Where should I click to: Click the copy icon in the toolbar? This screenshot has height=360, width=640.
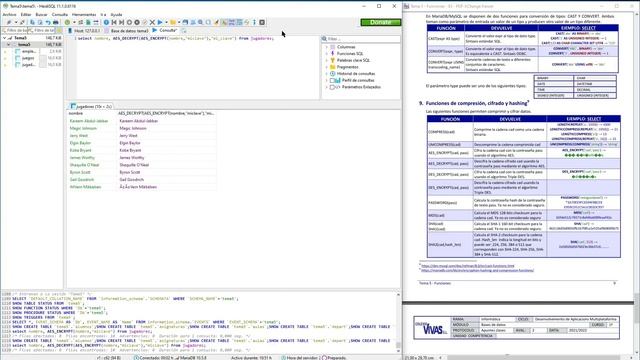point(32,22)
